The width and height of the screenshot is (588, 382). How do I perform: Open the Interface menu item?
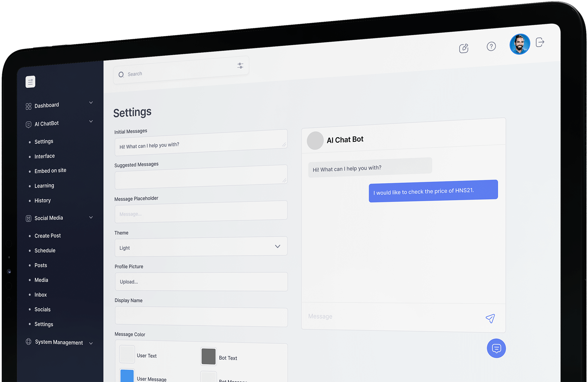pos(45,156)
